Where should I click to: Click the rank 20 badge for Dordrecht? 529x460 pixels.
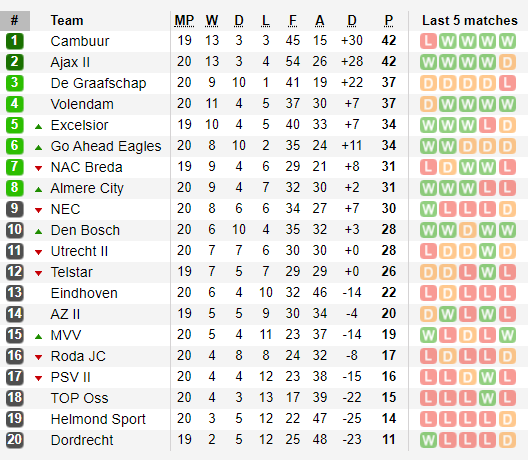15,439
